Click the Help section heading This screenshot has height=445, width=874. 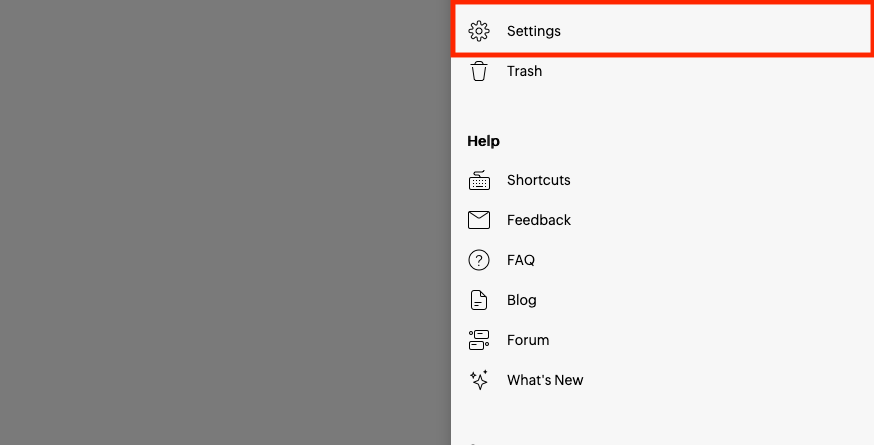[483, 141]
